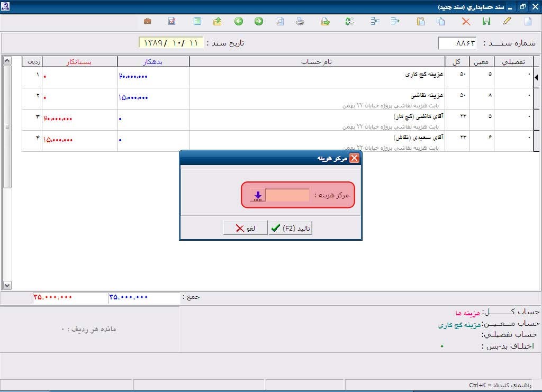Click the left vertical scrollbar down arrow
The height and width of the screenshot is (392, 542).
click(7, 285)
